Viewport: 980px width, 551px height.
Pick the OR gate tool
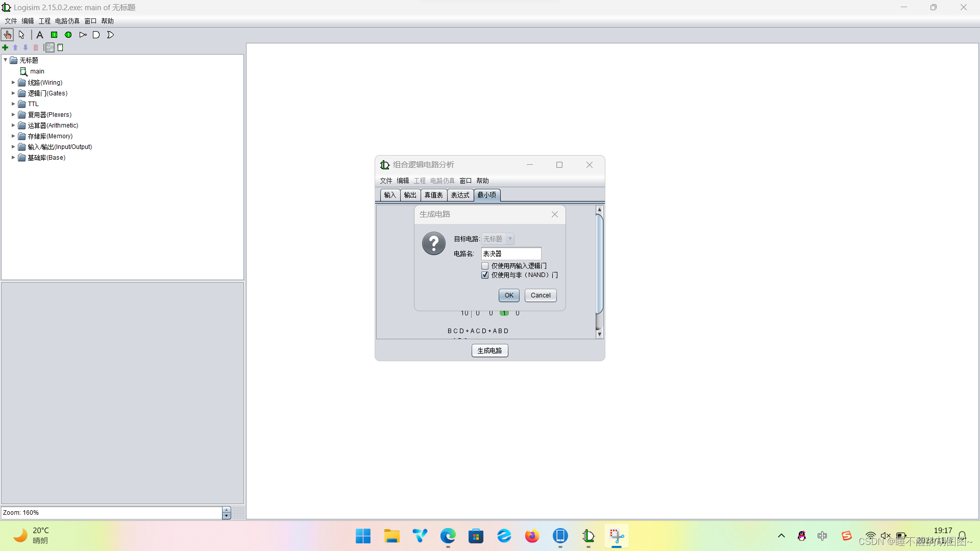[x=110, y=35]
